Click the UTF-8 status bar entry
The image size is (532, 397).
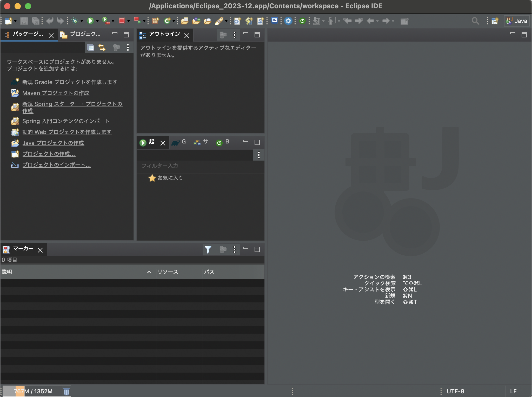pyautogui.click(x=455, y=391)
